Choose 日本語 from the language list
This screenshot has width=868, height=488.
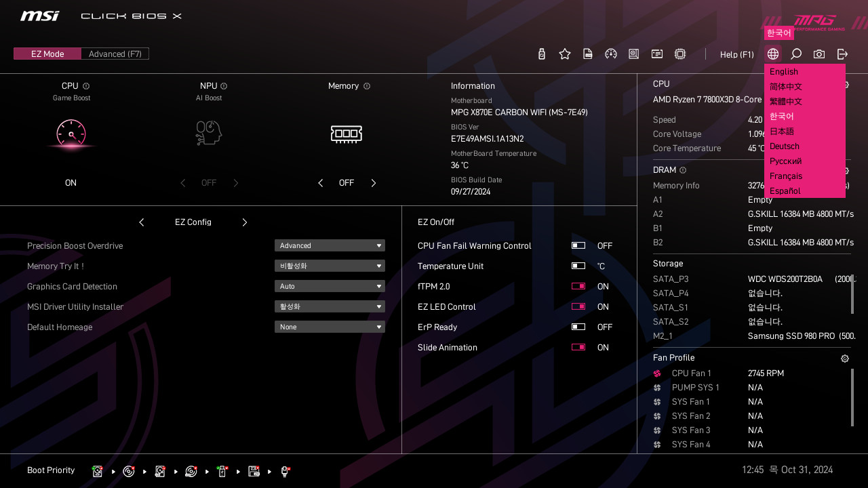pyautogui.click(x=805, y=131)
